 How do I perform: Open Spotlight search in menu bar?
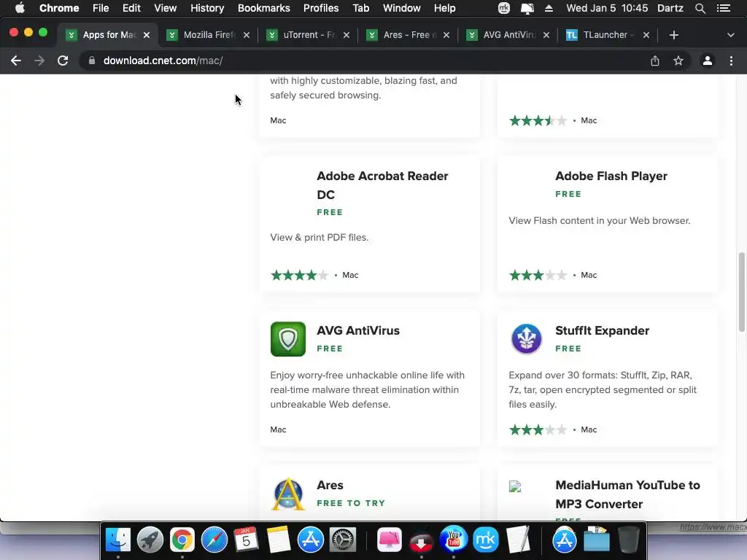pos(700,8)
